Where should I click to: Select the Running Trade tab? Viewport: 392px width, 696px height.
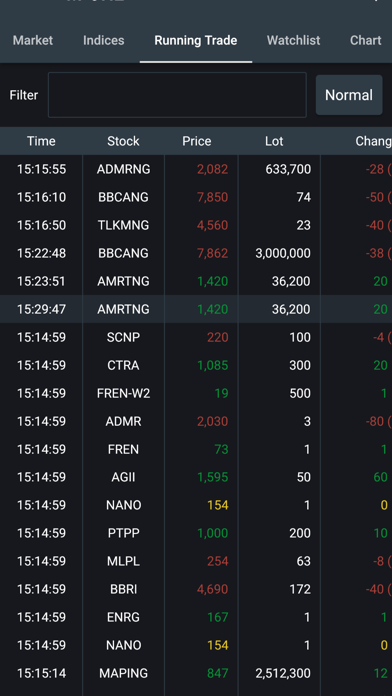[196, 40]
